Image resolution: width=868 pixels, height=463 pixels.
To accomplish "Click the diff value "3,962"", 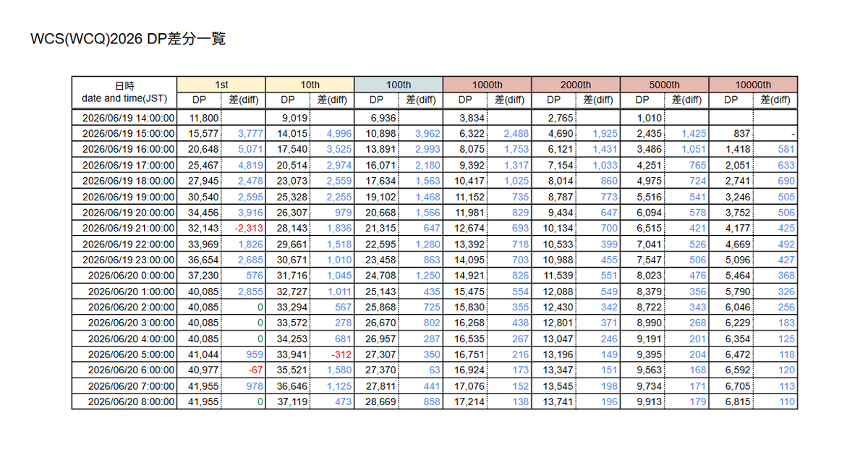I will 428,133.
